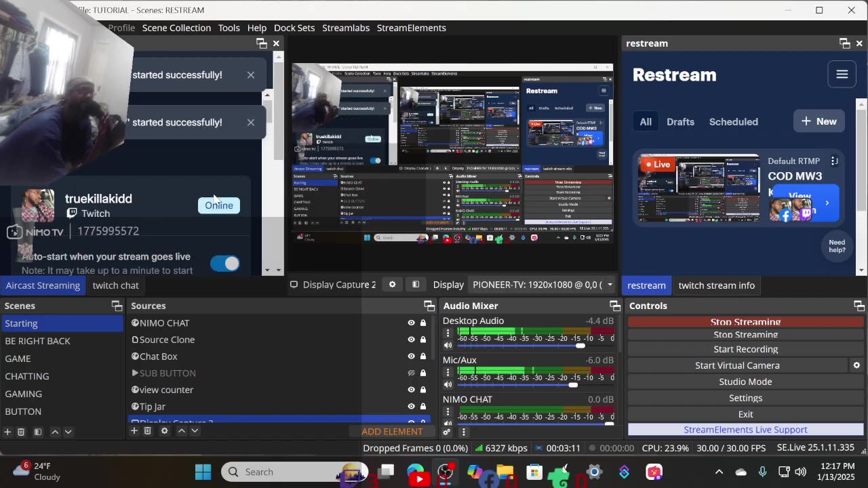
Task: Hide the Source Clone source
Action: click(411, 340)
